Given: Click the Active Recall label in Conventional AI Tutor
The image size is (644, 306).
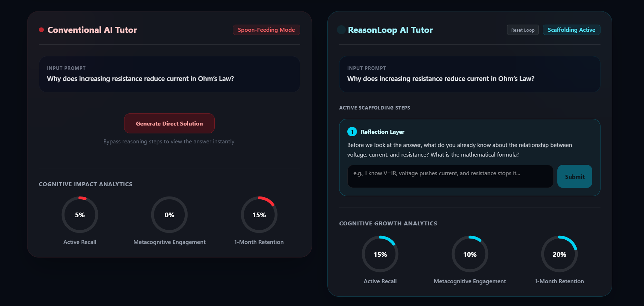Looking at the screenshot, I should click(x=80, y=242).
